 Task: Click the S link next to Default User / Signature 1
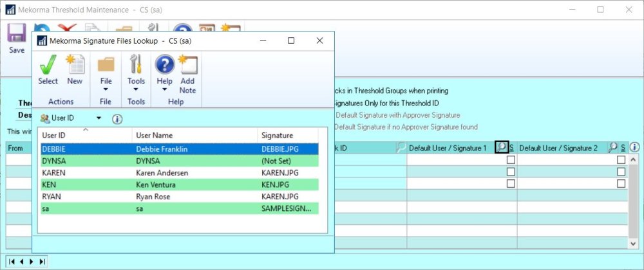pyautogui.click(x=512, y=147)
